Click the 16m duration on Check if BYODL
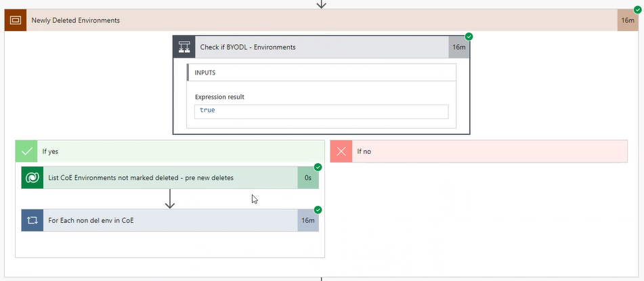 (x=458, y=47)
